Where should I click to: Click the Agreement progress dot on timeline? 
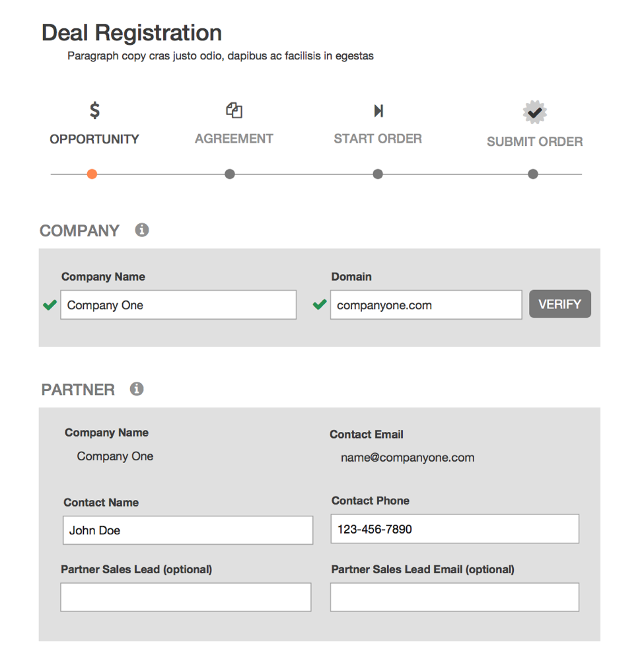pos(230,174)
